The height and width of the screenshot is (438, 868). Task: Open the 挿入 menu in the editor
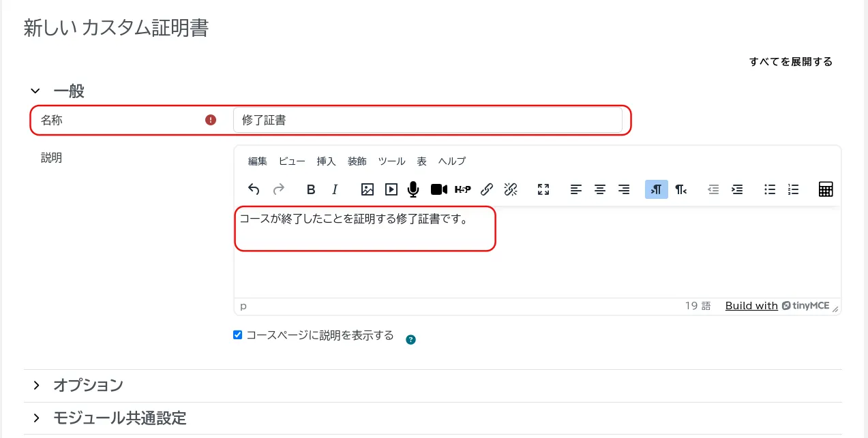pos(326,161)
